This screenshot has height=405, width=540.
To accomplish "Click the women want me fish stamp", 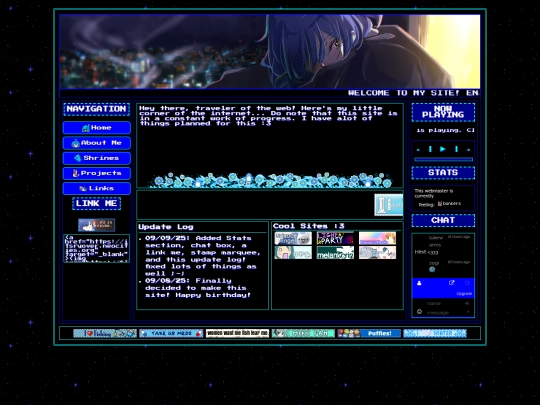I will 237,333.
